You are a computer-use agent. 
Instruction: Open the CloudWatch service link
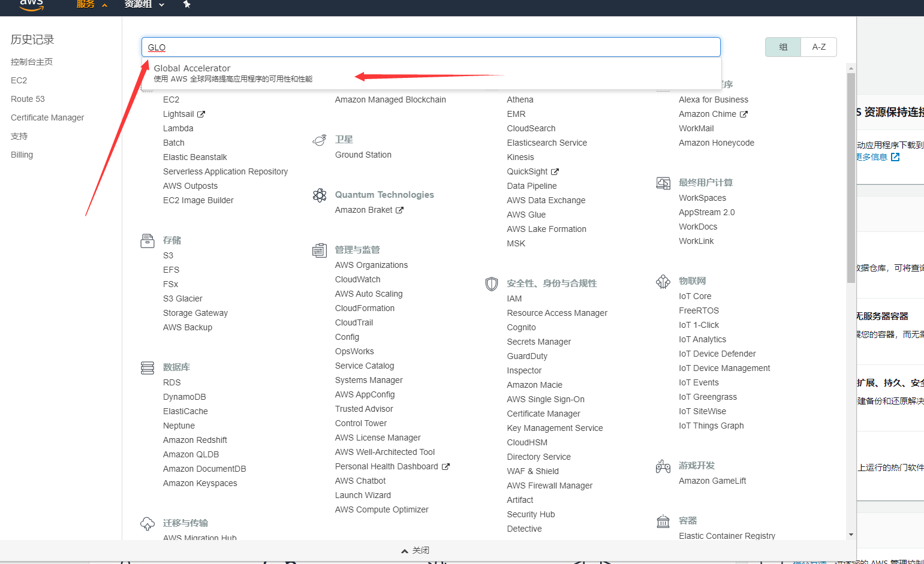(357, 279)
